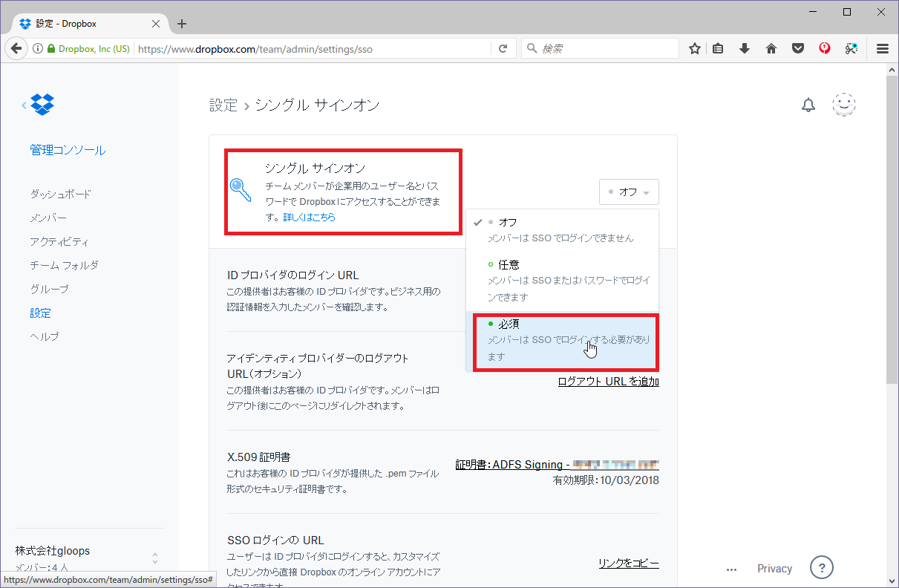
Task: Click the help question mark circle
Action: pyautogui.click(x=822, y=568)
